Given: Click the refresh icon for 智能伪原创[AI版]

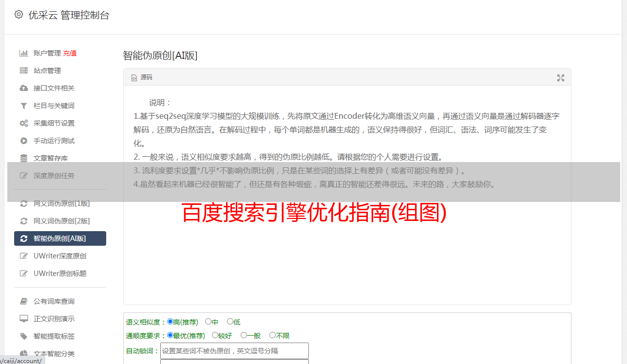Looking at the screenshot, I should click(x=23, y=238).
